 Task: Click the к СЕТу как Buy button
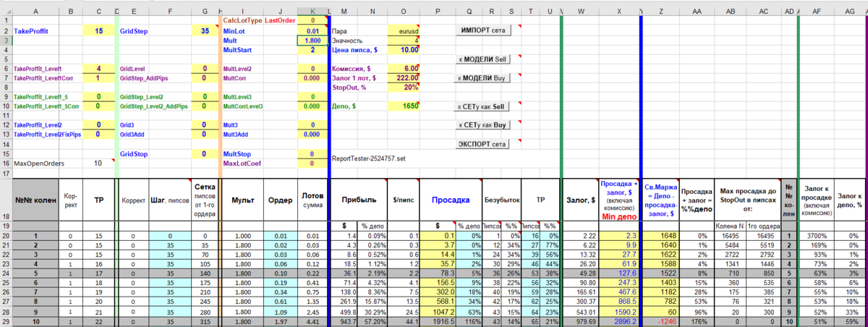point(484,125)
